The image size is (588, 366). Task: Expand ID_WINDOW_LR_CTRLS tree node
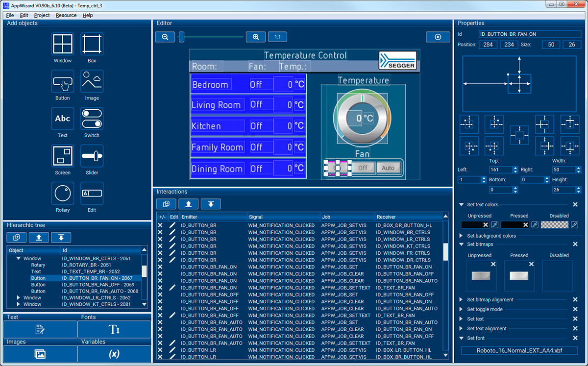pyautogui.click(x=19, y=298)
